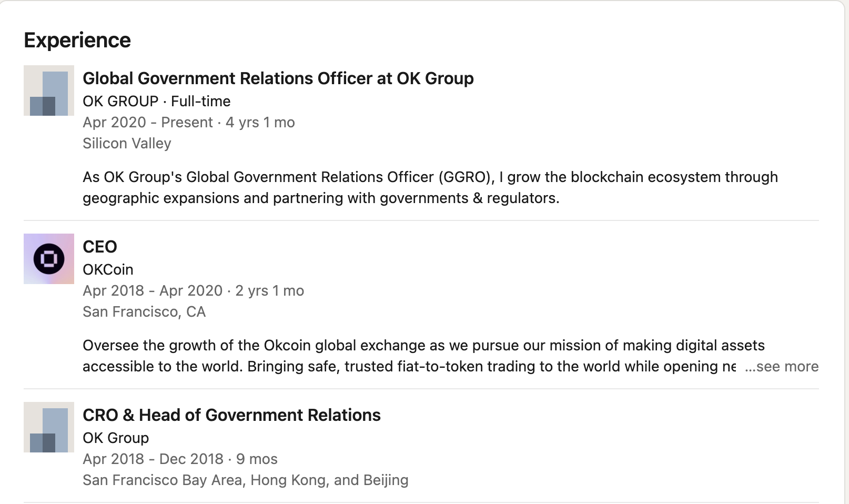
Task: Click the Silicon Valley location text
Action: 127,143
